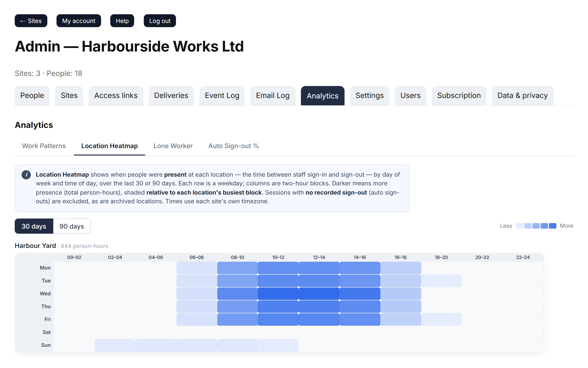Click the darkest legend swatch next to More
The image size is (588, 368).
point(552,226)
